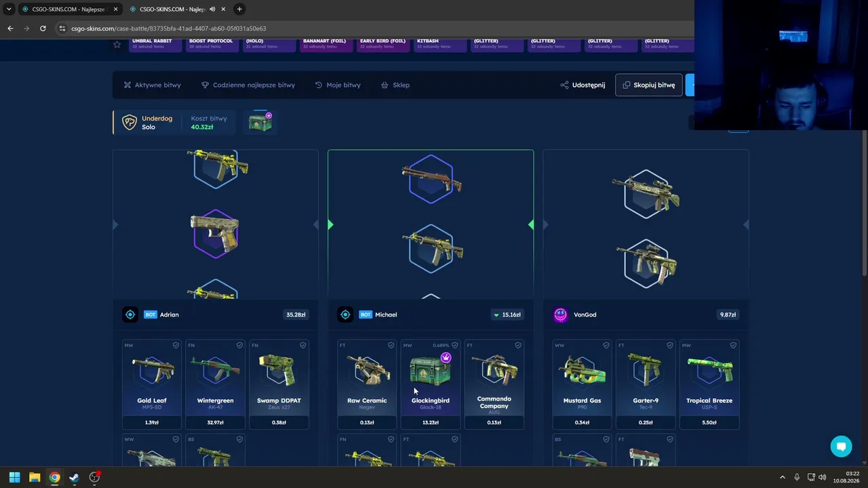
Task: Open the Mustard Gas P90 item card
Action: pyautogui.click(x=582, y=384)
